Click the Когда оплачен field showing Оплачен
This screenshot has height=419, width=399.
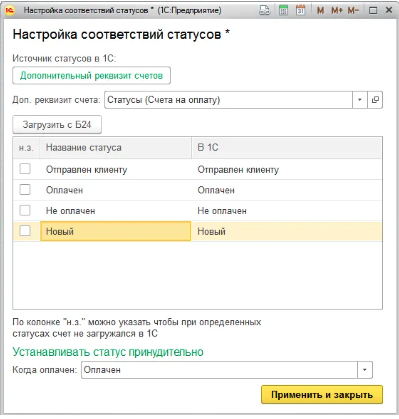[x=219, y=370]
